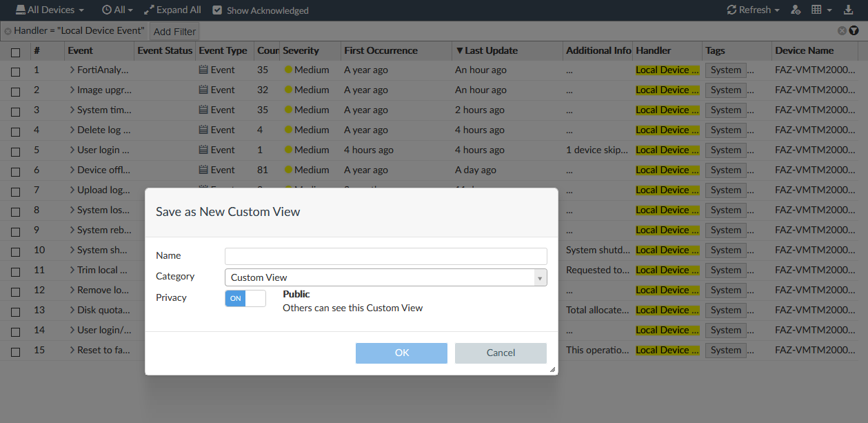Expand the Refresh interval dropdown
This screenshot has width=868, height=423.
(x=776, y=10)
